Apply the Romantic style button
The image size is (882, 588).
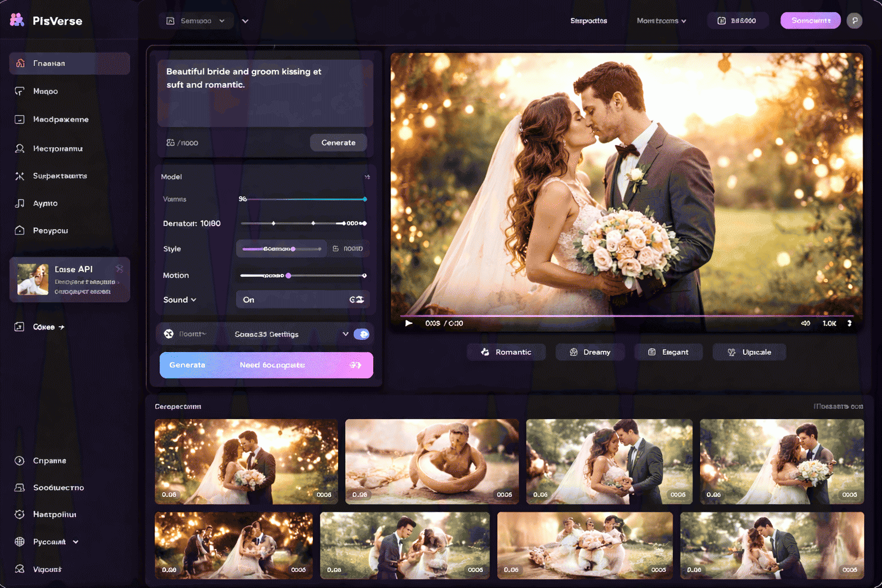[506, 352]
